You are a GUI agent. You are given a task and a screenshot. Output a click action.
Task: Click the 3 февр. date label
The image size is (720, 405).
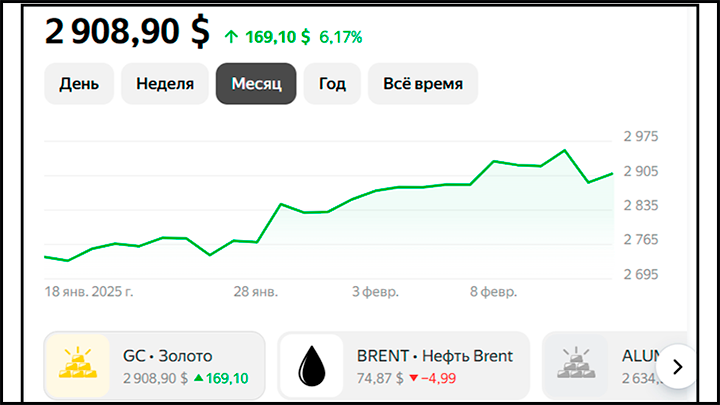pos(375,292)
